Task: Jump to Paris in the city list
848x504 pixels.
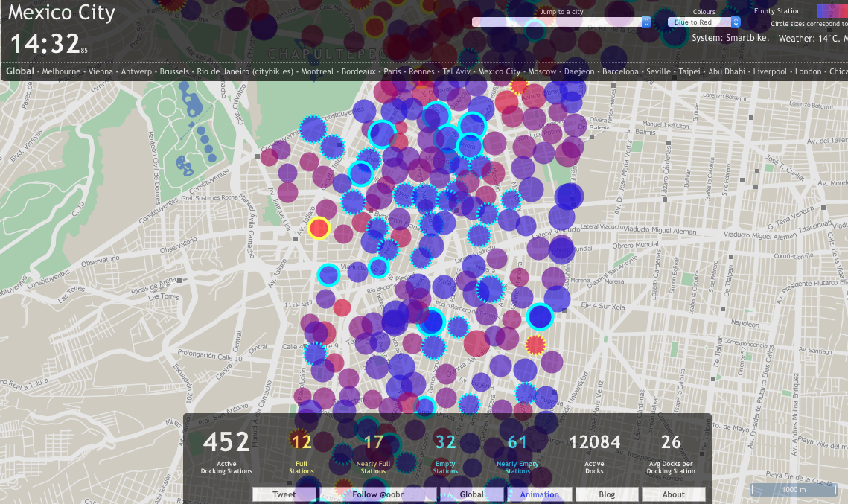Action: [392, 71]
